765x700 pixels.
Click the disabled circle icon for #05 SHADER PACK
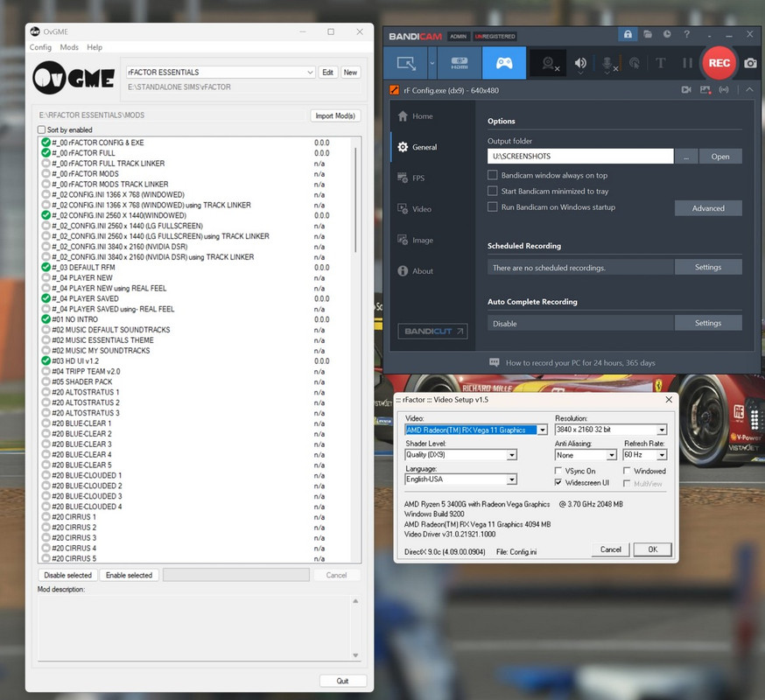(46, 381)
